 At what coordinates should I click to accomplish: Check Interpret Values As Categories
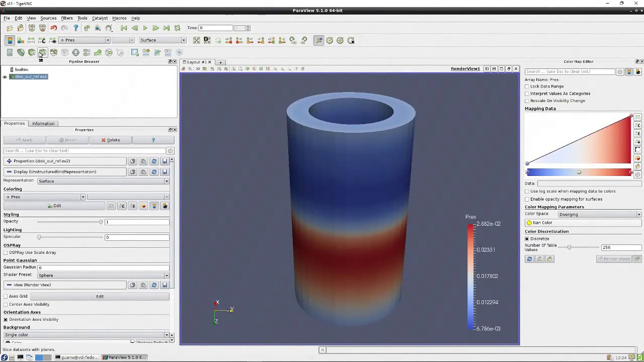click(x=527, y=94)
